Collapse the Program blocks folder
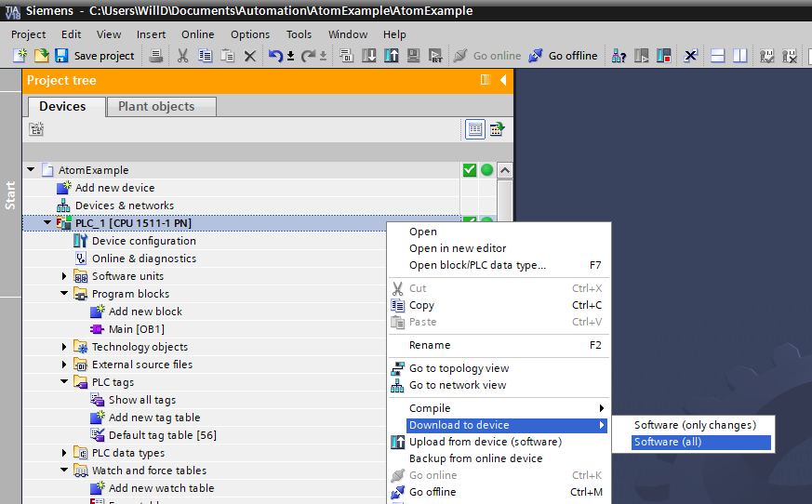This screenshot has height=504, width=812. tap(65, 294)
